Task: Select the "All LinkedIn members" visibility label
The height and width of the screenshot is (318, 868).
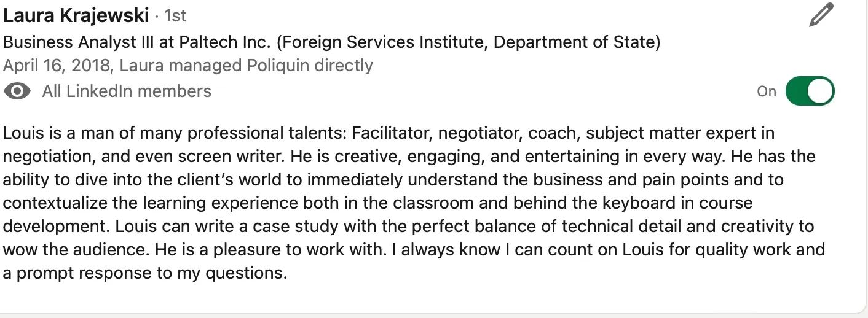Action: (127, 91)
